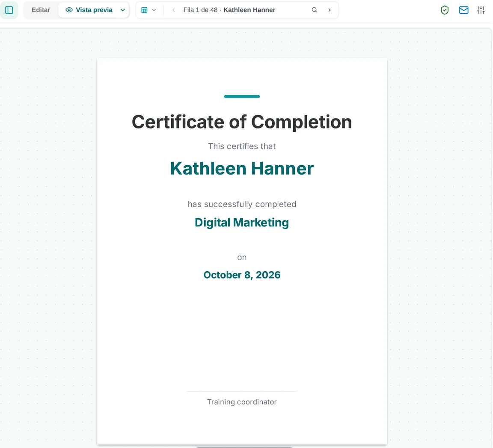Click the Digital Marketing course text
This screenshot has width=493, height=448.
(x=242, y=223)
